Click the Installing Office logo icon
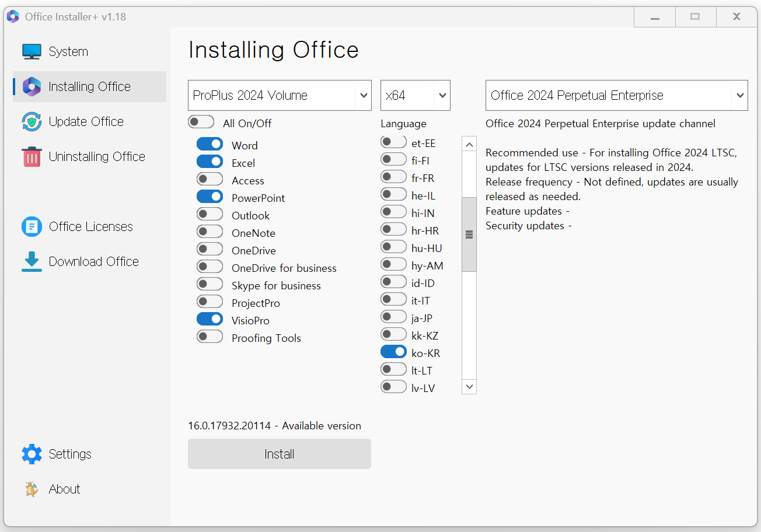The height and width of the screenshot is (532, 761). 32,86
